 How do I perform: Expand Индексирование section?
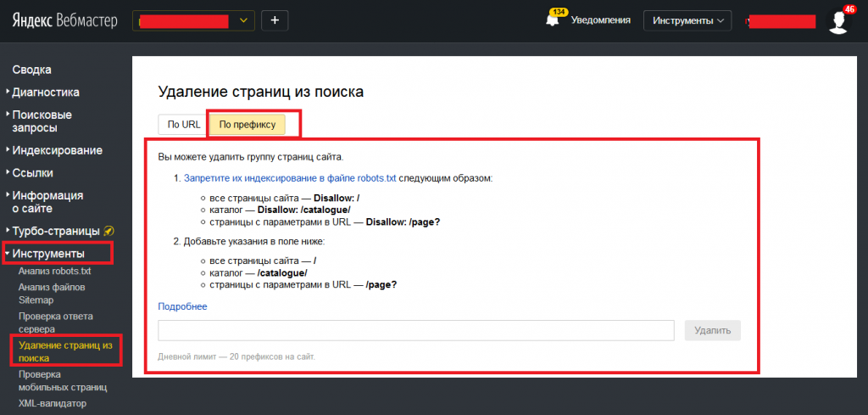coord(57,150)
